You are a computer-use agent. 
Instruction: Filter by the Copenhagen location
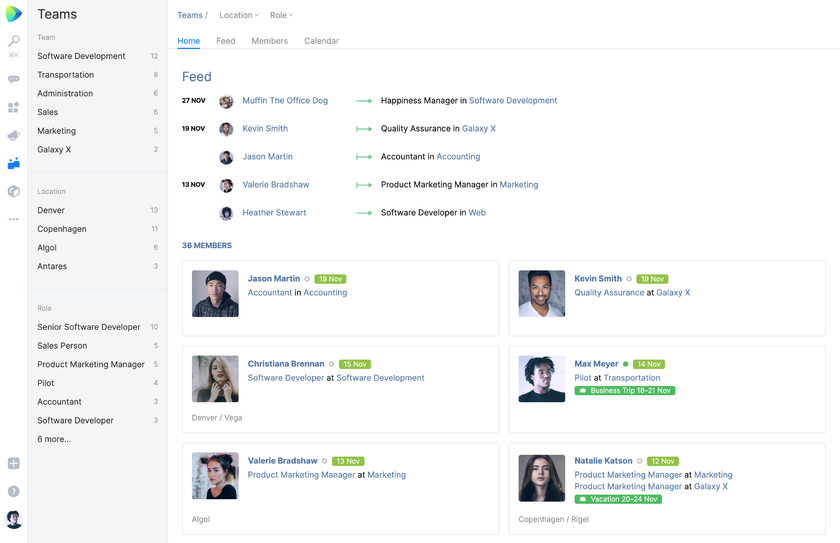(62, 229)
